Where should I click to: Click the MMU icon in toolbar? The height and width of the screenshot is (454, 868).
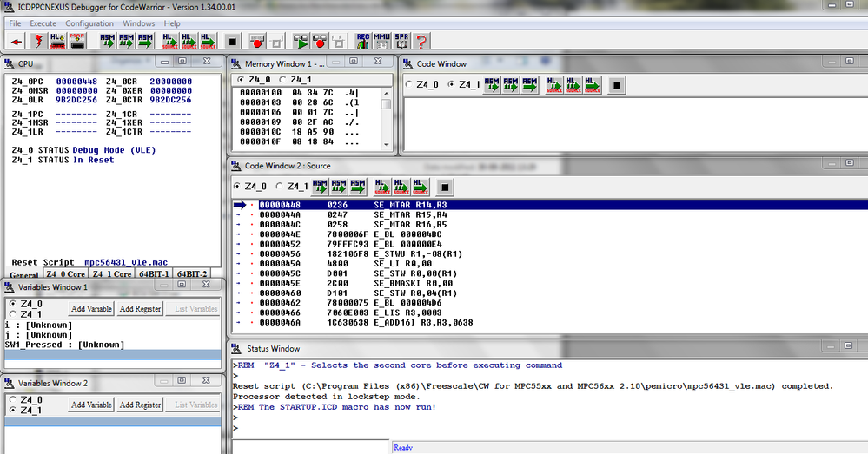click(x=382, y=42)
